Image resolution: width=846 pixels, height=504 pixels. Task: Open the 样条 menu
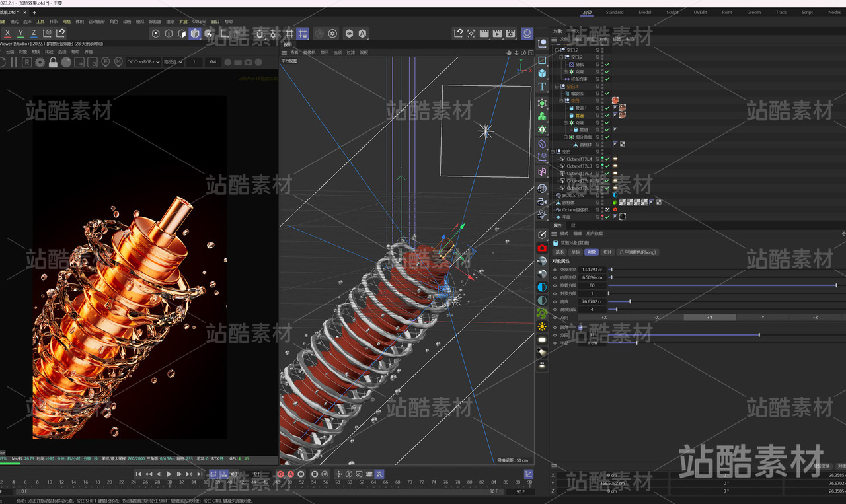pyautogui.click(x=54, y=22)
